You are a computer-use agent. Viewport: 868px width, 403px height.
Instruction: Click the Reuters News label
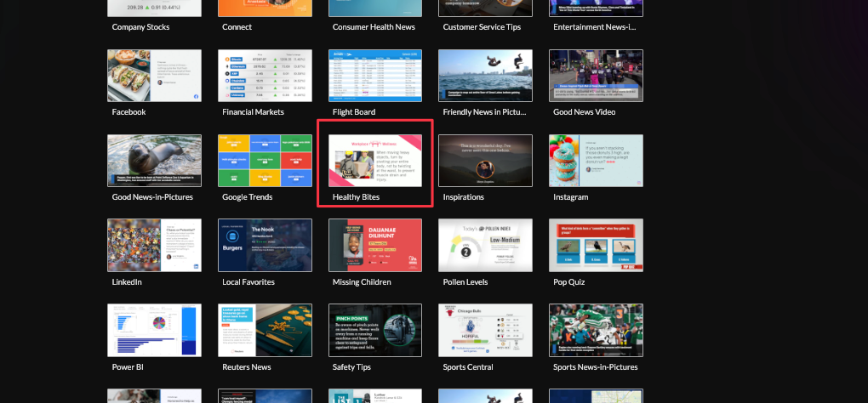246,367
